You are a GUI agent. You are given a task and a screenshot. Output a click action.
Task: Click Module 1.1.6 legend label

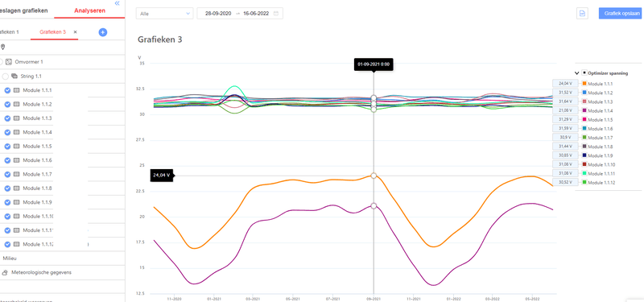(x=600, y=129)
